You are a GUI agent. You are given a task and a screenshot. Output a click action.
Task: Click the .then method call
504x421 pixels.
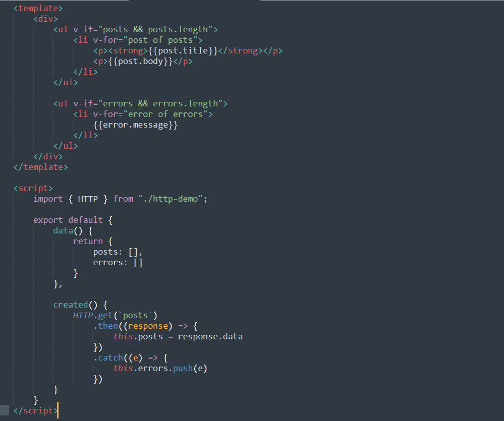tap(106, 326)
